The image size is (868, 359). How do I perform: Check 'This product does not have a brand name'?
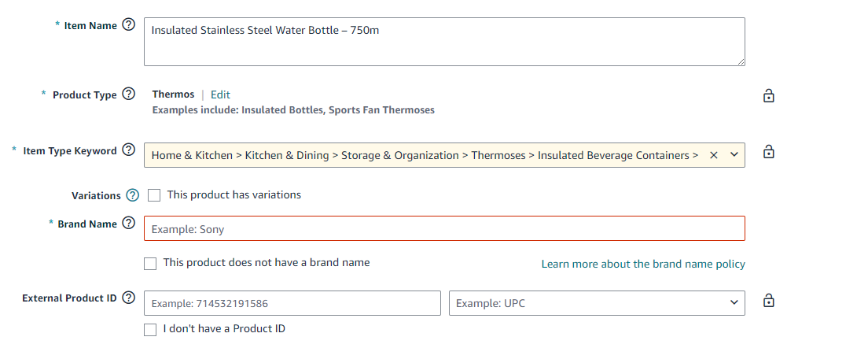tap(150, 264)
